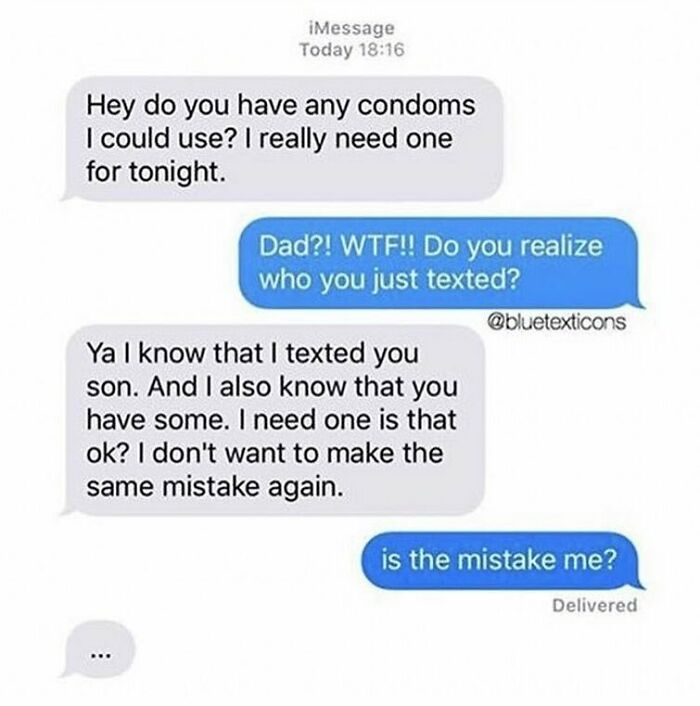
Task: Click the word 'condoms' in the first message
Action: 416,105
